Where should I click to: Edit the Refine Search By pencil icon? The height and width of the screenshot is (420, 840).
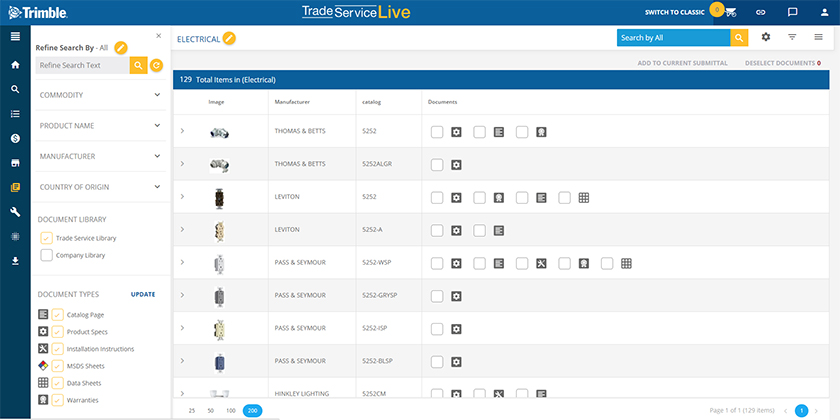pos(121,48)
